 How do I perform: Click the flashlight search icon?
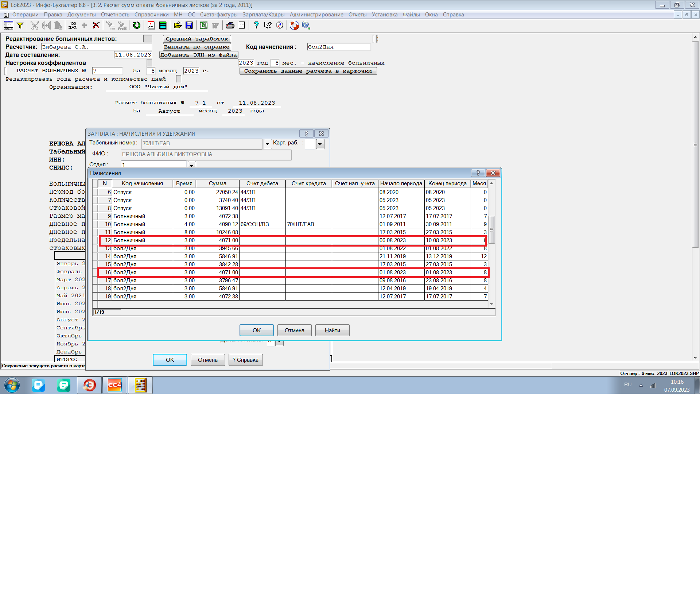[110, 25]
